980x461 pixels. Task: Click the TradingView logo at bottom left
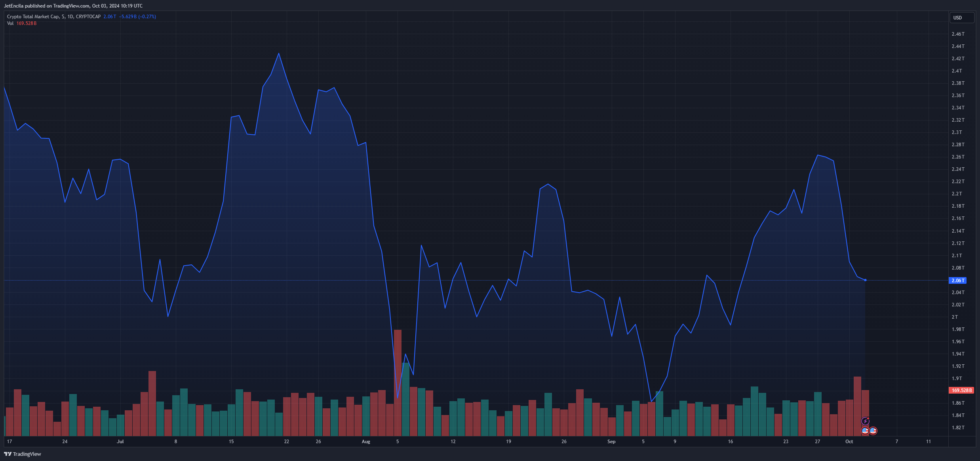point(23,454)
